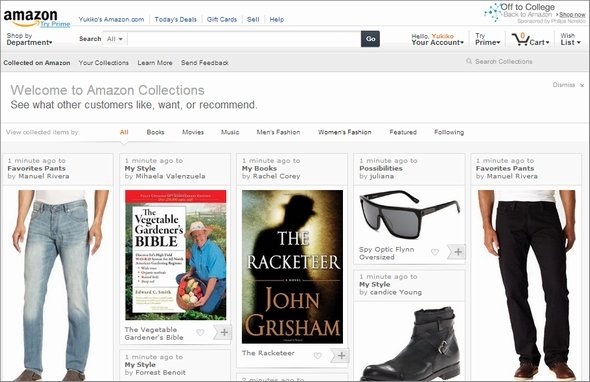Click the search collections magnifier icon
590x382 pixels.
point(469,61)
